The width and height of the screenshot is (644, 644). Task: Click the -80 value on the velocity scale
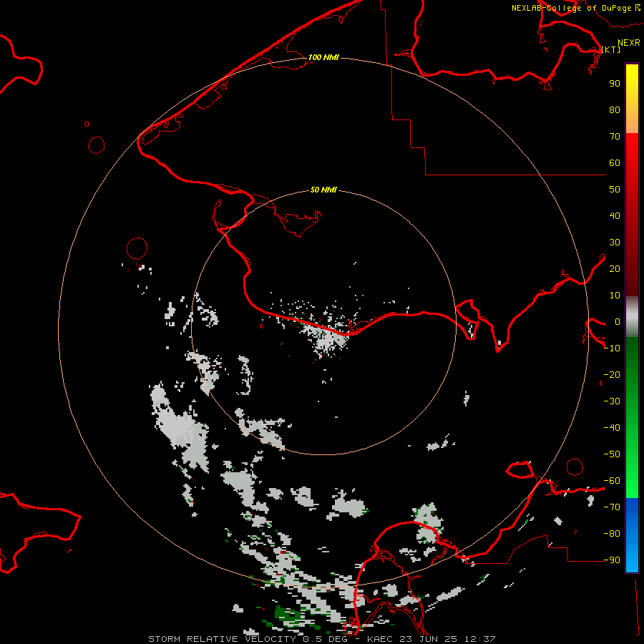coord(612,534)
